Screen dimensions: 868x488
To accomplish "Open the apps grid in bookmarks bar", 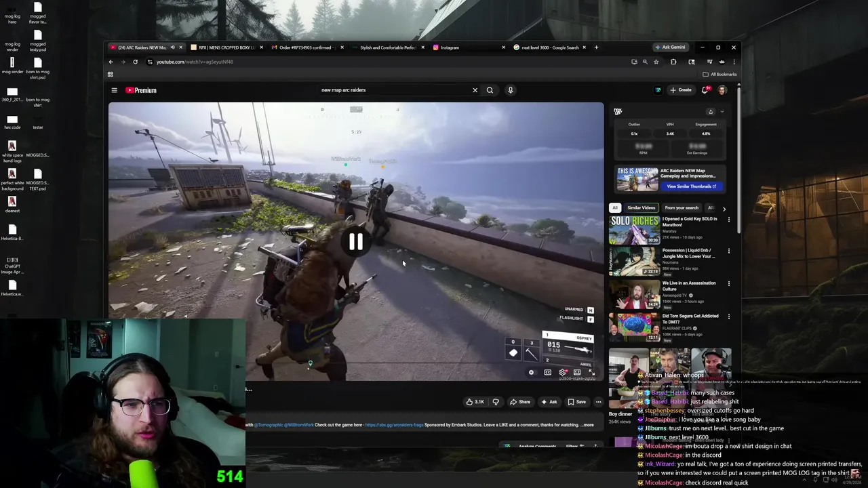I will (110, 74).
